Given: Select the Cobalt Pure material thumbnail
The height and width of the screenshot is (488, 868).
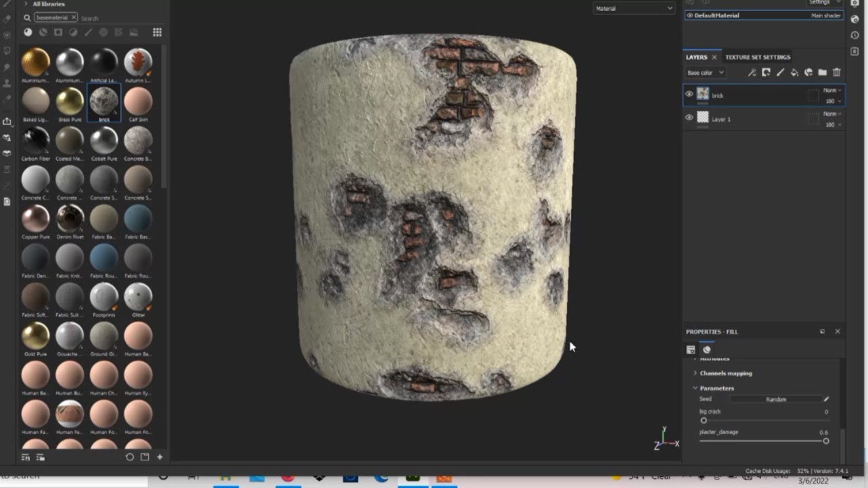Looking at the screenshot, I should 104,140.
